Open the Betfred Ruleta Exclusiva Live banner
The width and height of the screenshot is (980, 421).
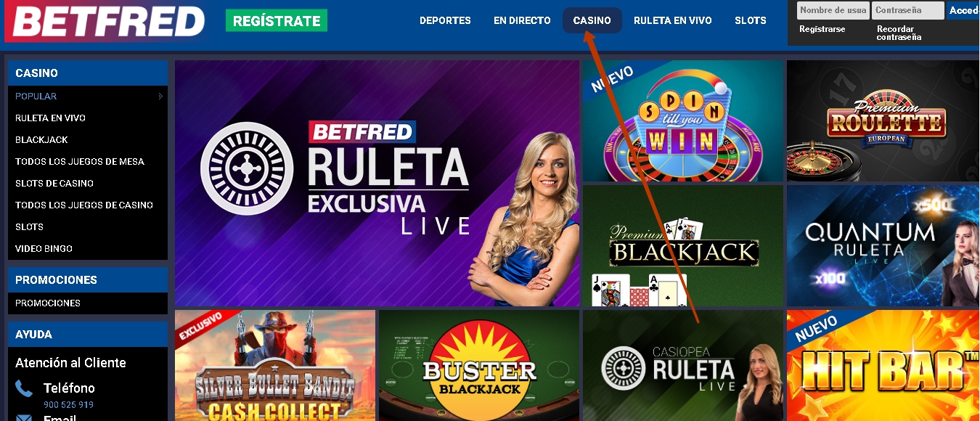pyautogui.click(x=377, y=183)
